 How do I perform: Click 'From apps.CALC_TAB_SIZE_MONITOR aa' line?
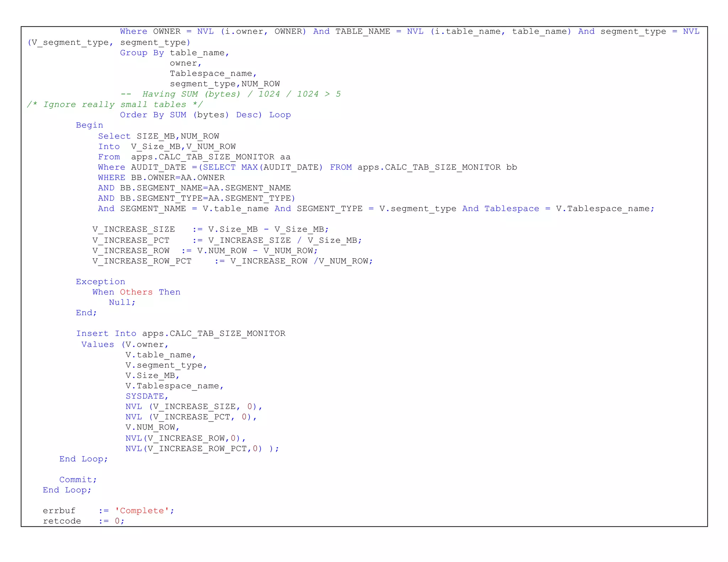pos(194,157)
